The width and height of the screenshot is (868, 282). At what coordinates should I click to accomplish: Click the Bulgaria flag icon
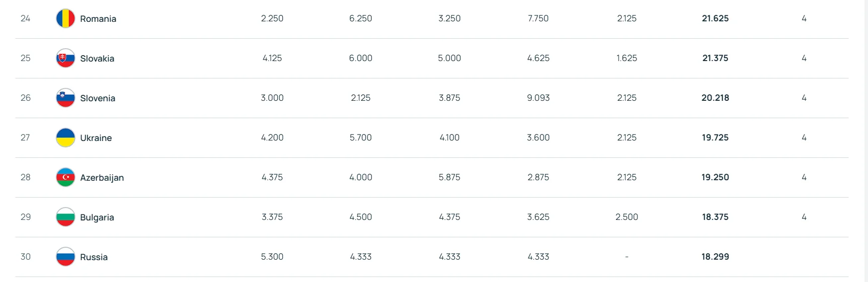(x=65, y=217)
